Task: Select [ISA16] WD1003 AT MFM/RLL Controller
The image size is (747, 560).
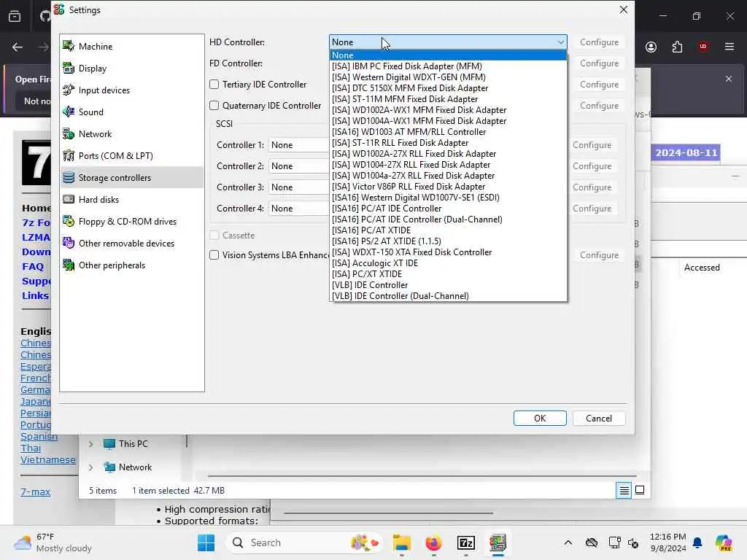Action: click(449, 132)
